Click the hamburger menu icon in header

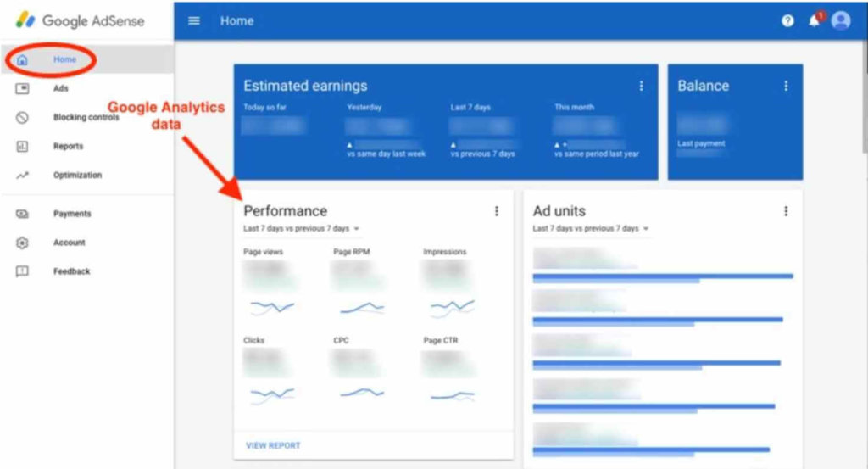tap(194, 21)
